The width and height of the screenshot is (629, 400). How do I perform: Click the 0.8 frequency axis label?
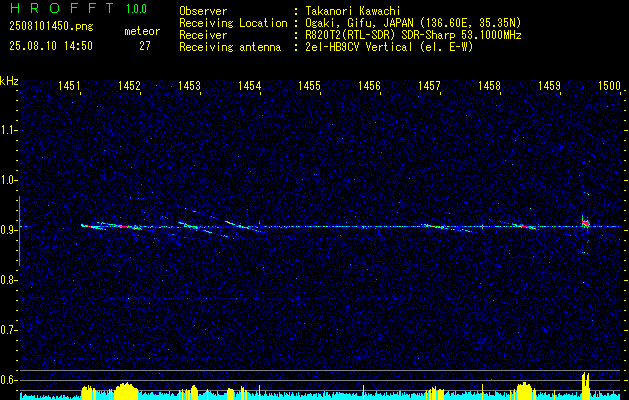tap(8, 280)
